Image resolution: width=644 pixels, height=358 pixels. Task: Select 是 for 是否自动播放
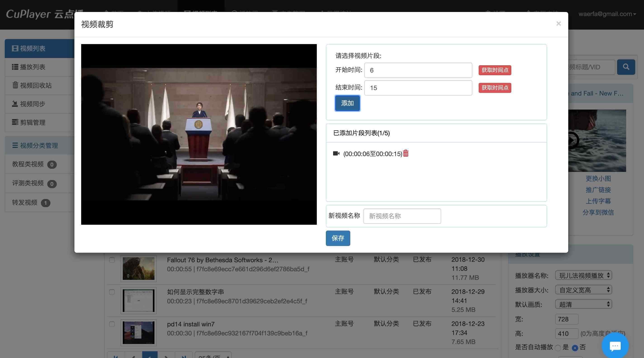tap(558, 348)
